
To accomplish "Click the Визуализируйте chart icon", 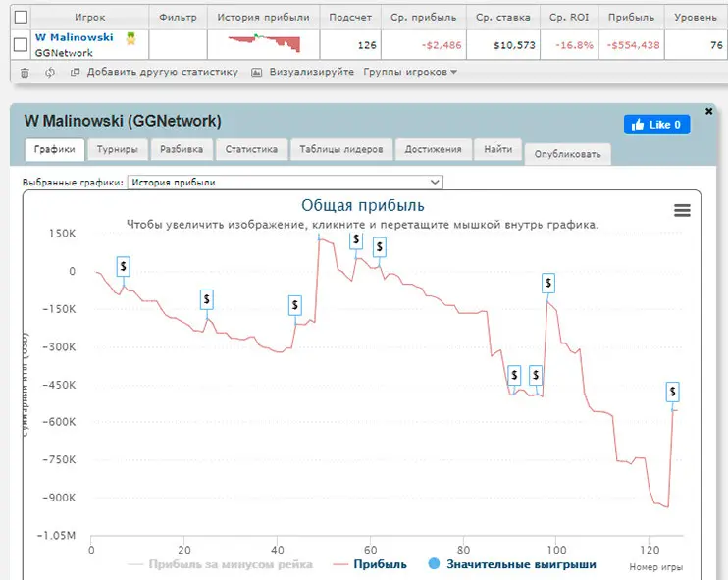I will pyautogui.click(x=257, y=72).
